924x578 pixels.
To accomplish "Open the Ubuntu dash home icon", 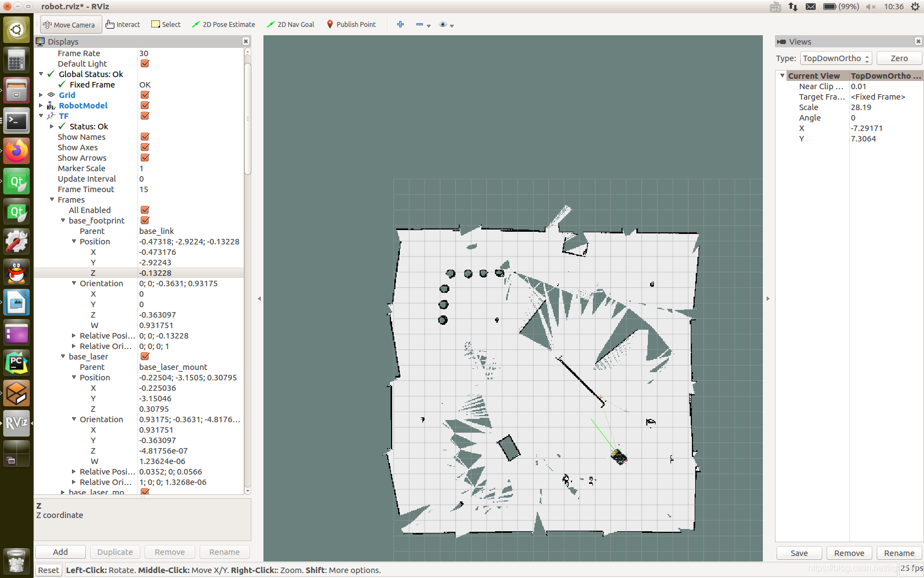I will (x=16, y=30).
